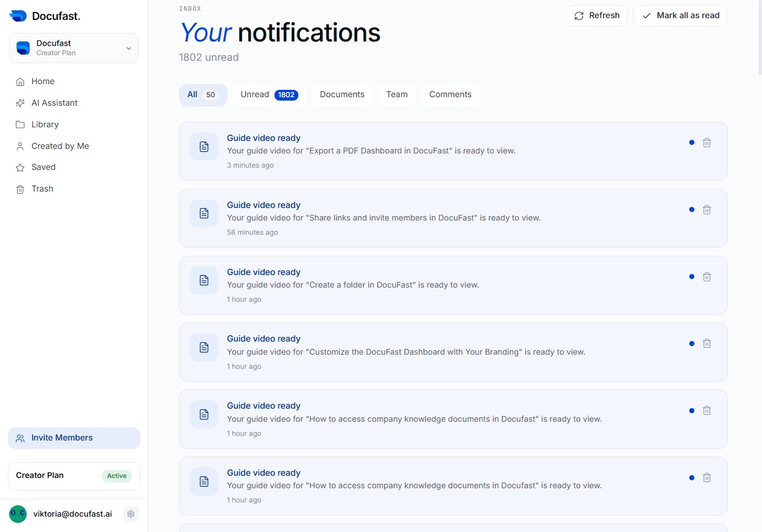This screenshot has height=532, width=762.
Task: Click the Refresh button
Action: tap(597, 16)
